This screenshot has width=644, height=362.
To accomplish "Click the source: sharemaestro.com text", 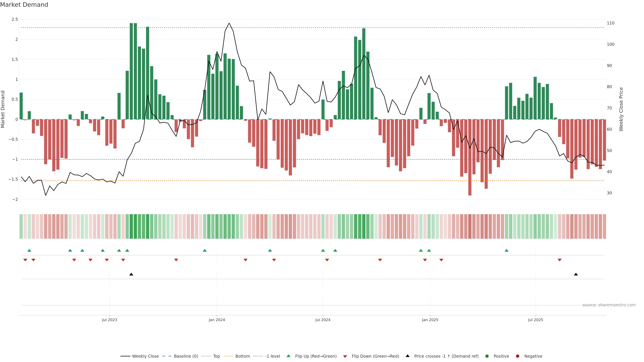I will pyautogui.click(x=609, y=305).
